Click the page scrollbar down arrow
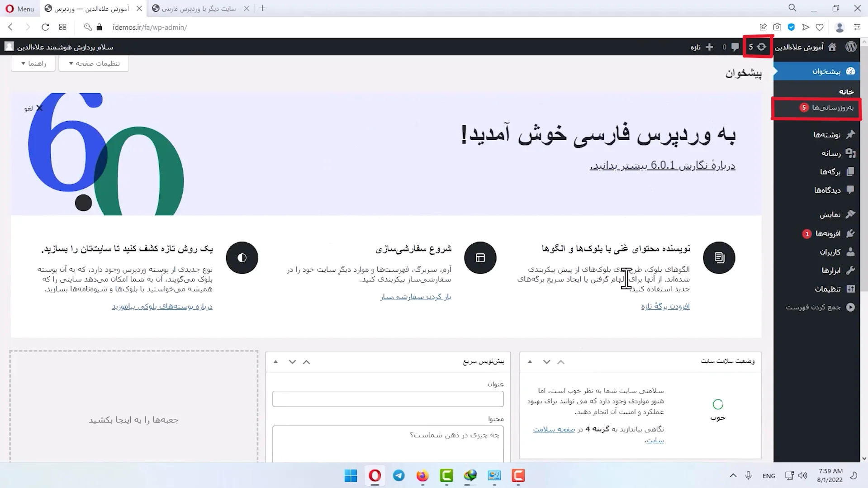868x488 pixels. [864, 458]
